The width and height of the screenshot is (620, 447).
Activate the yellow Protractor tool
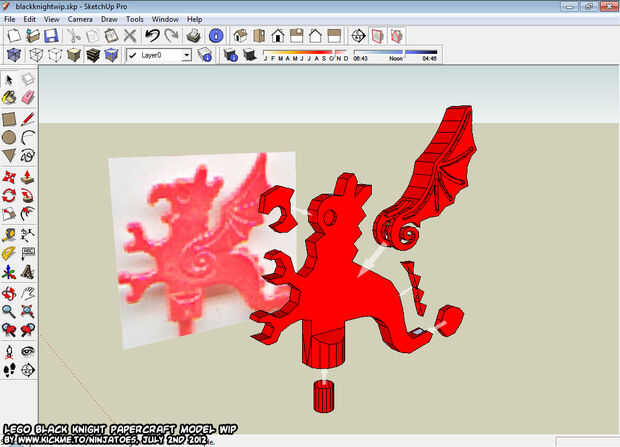pyautogui.click(x=9, y=253)
